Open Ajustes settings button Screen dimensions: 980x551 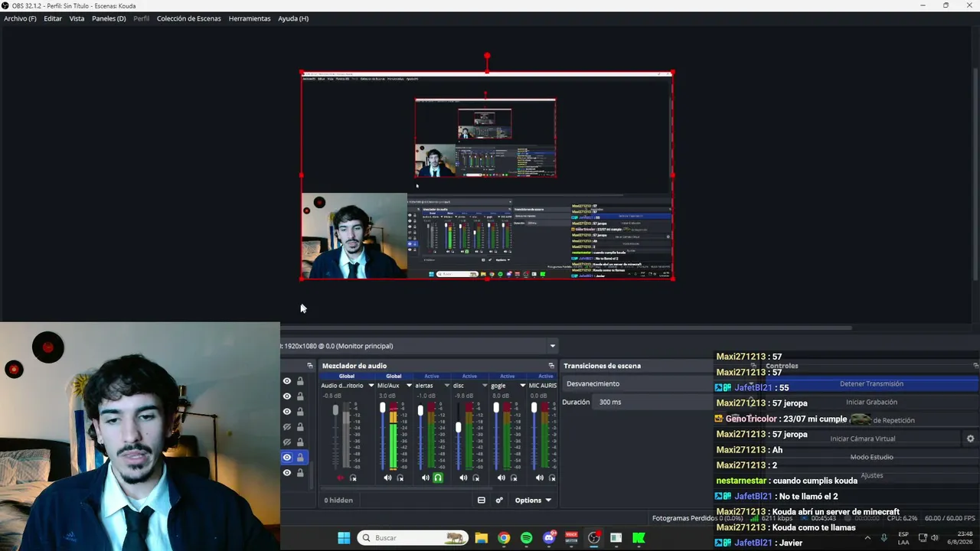pyautogui.click(x=871, y=475)
